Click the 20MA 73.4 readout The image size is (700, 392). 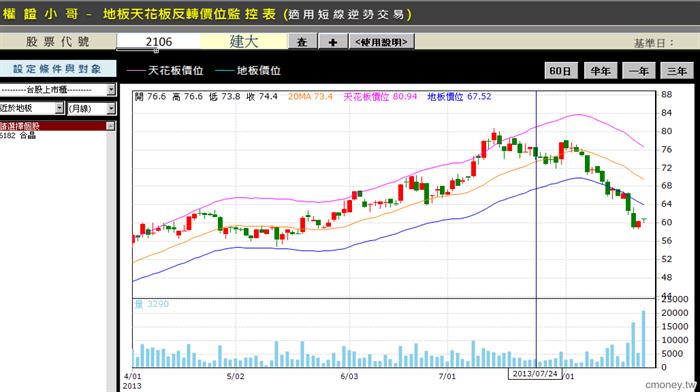(310, 96)
